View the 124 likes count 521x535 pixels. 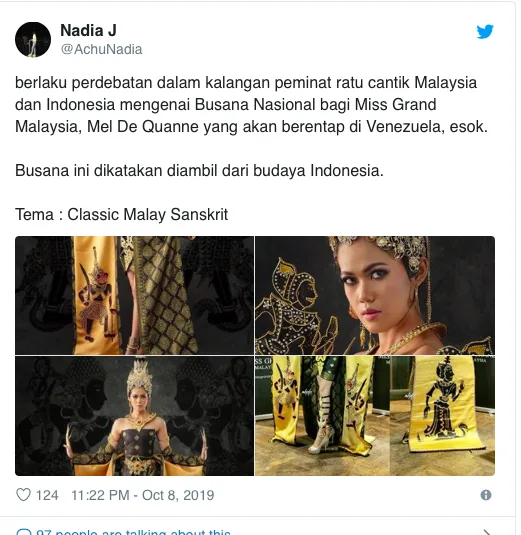click(x=47, y=495)
